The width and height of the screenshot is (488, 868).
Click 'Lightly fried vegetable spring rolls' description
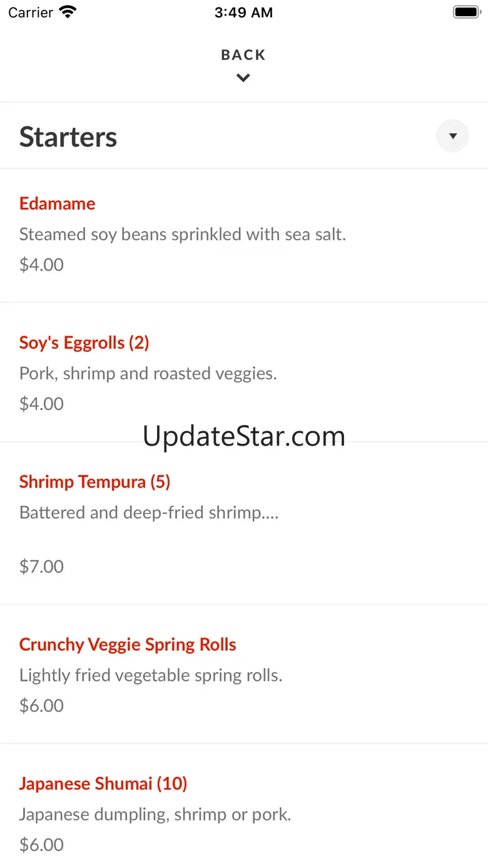(x=151, y=675)
